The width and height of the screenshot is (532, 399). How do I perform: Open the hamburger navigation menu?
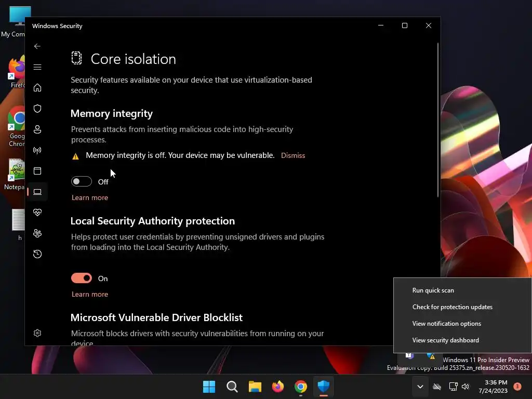coord(37,67)
